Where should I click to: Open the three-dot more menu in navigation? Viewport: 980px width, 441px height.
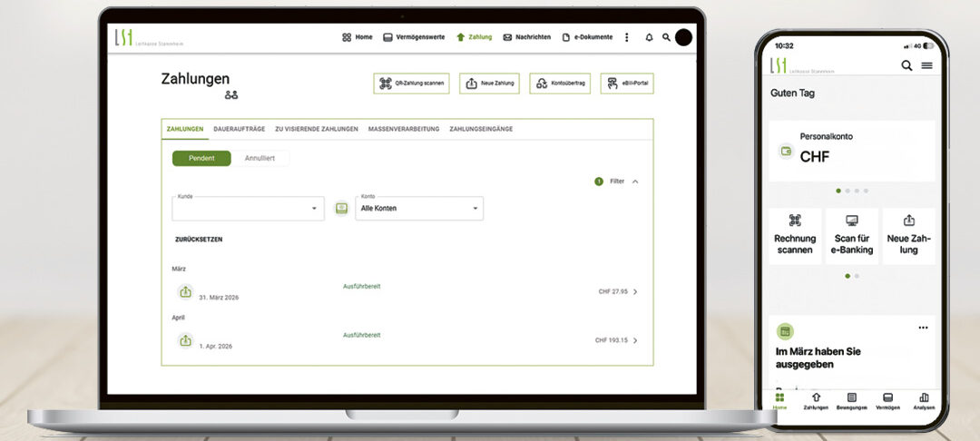[627, 37]
